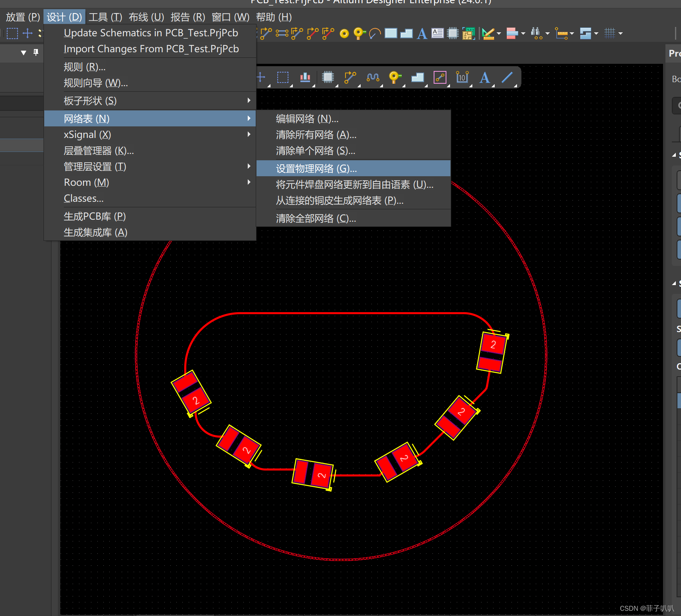The width and height of the screenshot is (681, 616).
Task: Open the binoculars tool dropdown arrow
Action: 547,33
